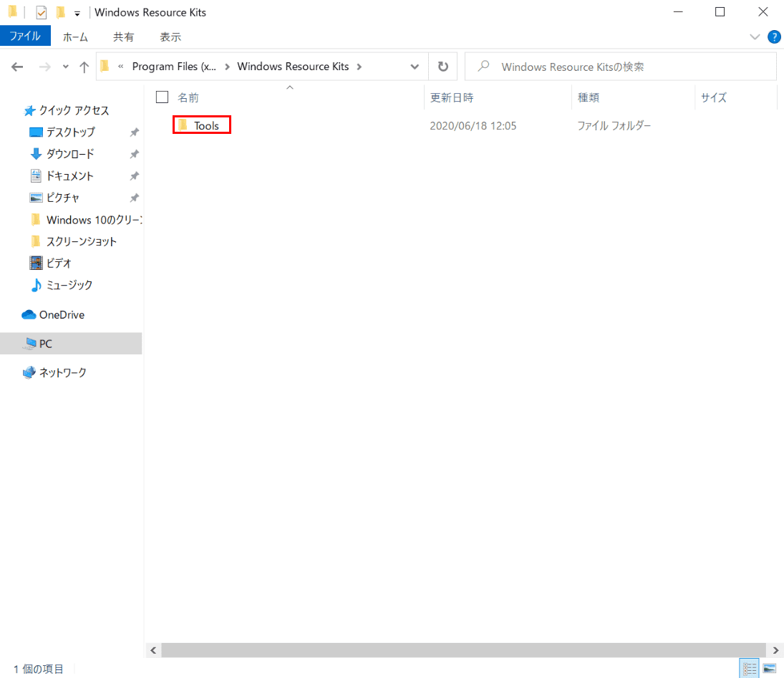Switch to the 共有 ribbon tab

coord(123,37)
